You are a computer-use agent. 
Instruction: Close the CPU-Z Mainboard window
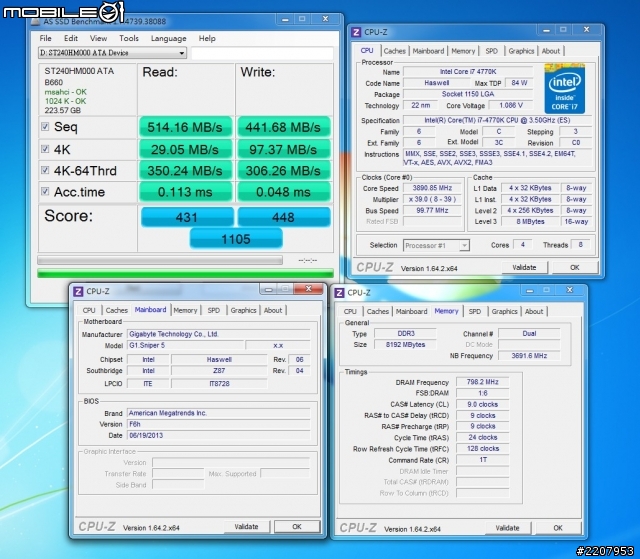[x=309, y=288]
